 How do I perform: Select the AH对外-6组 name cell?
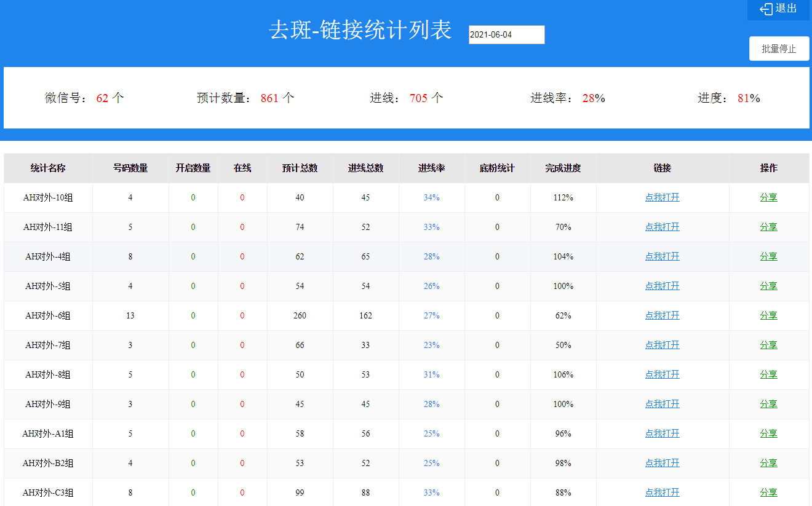48,315
